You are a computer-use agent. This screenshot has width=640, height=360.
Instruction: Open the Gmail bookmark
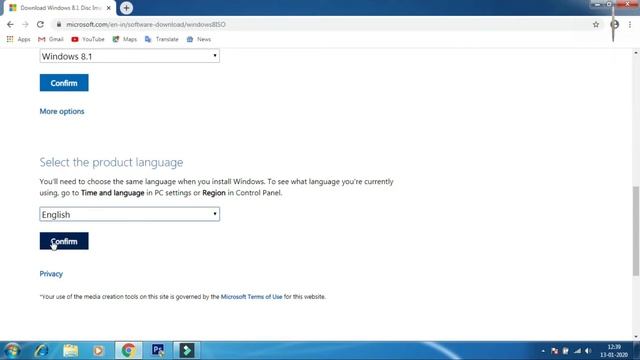tap(51, 39)
